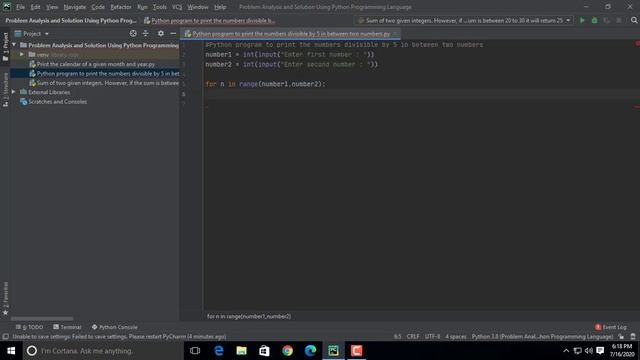Click the read-only lock icon in status bar
The image size is (640, 360).
621,337
